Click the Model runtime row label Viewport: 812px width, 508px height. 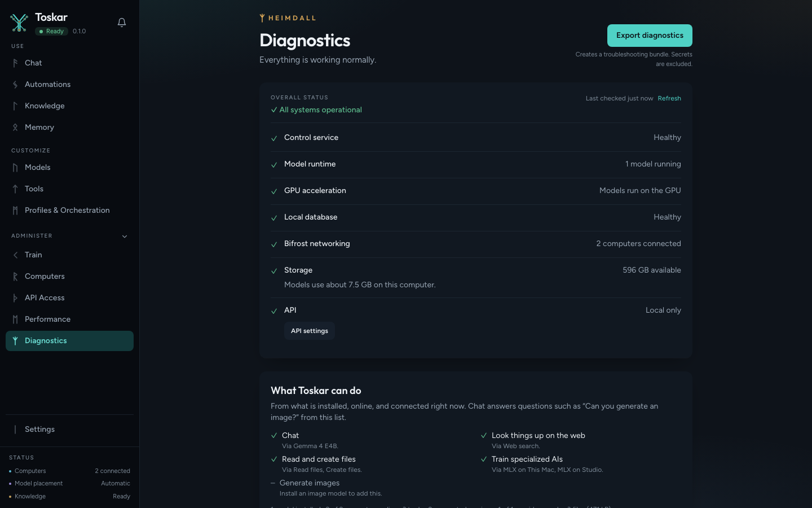tap(310, 164)
